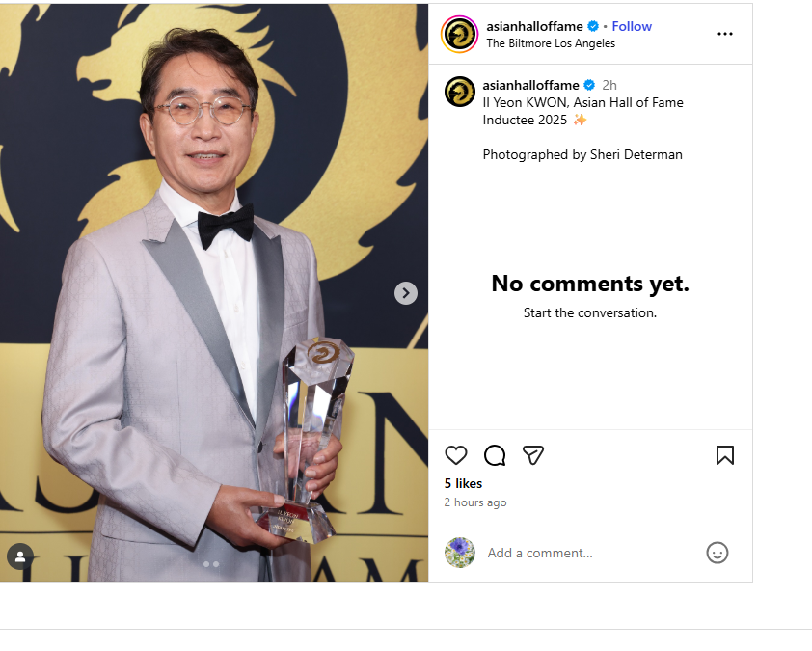Open the asianhalloffame username in header
The height and width of the screenshot is (651, 812).
(534, 26)
